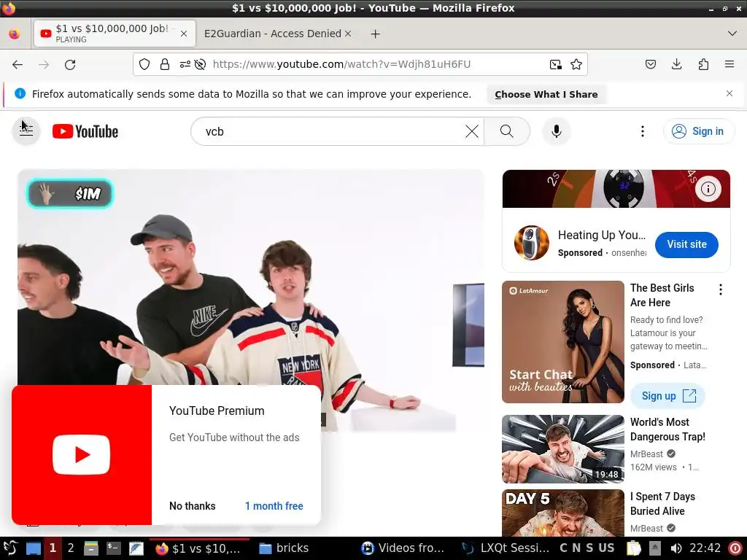Open the permissions icon in address bar
Image resolution: width=747 pixels, height=560 pixels.
click(x=185, y=64)
